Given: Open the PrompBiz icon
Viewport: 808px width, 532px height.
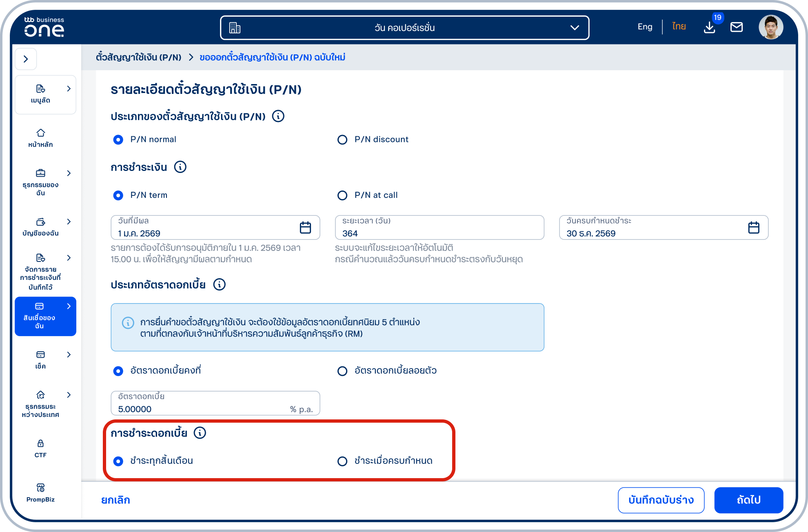Looking at the screenshot, I should 40,488.
